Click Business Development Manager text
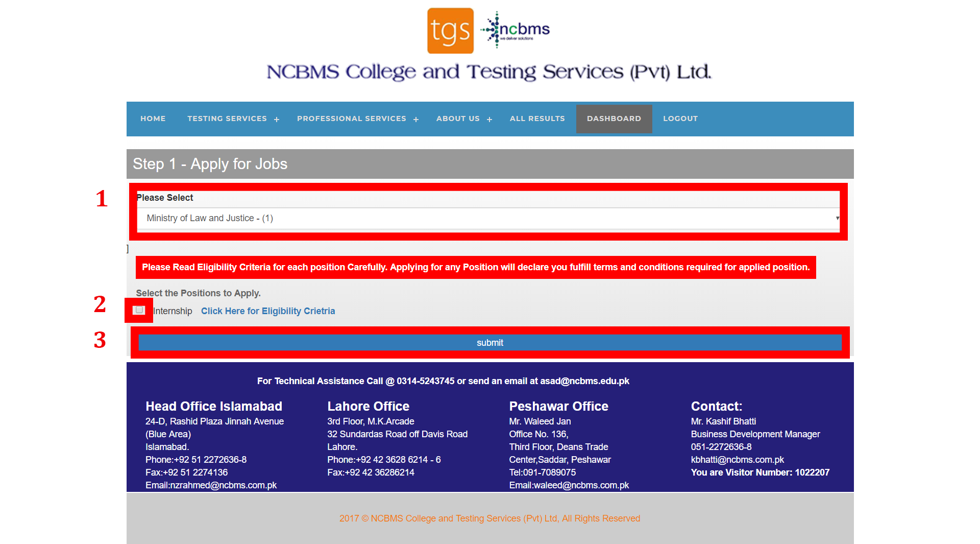This screenshot has width=980, height=544. coord(755,434)
